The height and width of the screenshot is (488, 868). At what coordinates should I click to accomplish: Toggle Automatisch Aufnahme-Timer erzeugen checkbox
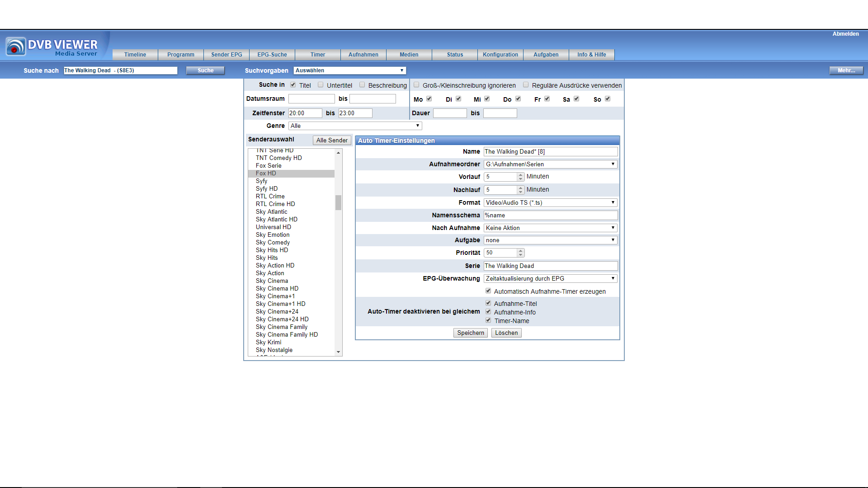coord(488,291)
